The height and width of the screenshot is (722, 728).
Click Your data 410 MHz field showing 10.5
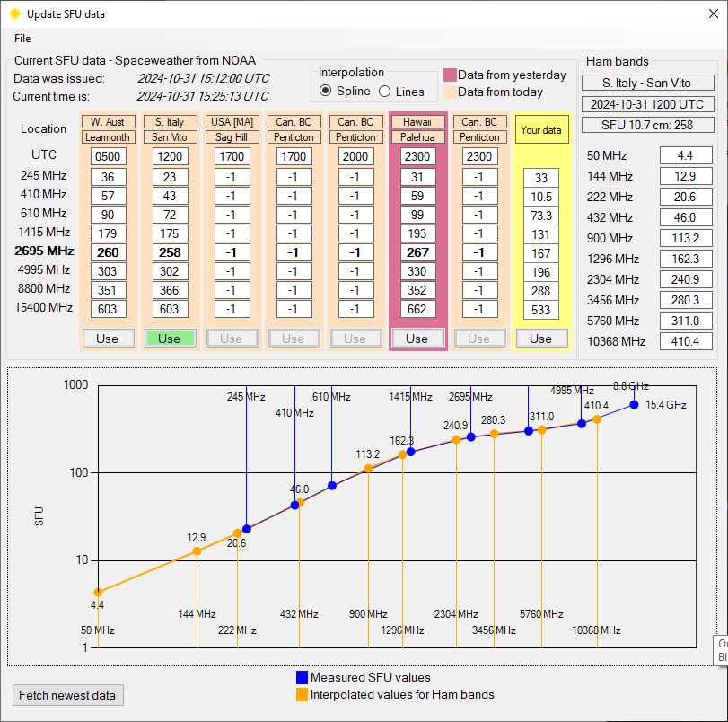click(x=541, y=197)
